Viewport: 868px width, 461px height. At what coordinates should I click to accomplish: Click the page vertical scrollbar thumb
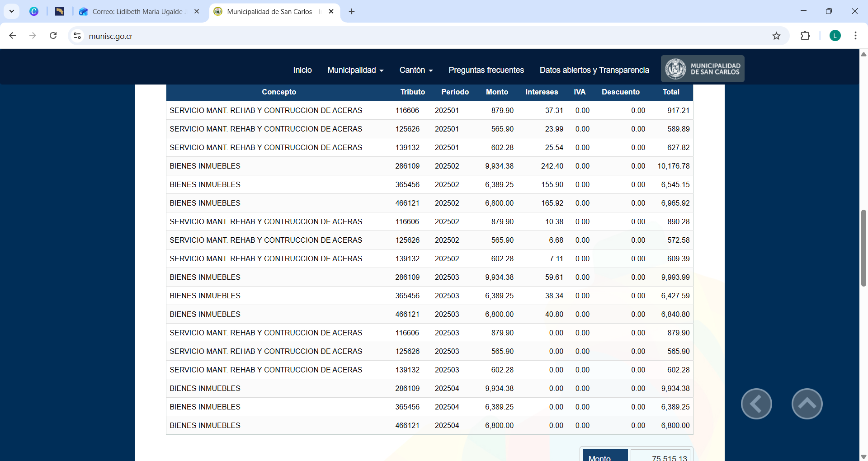tap(863, 248)
